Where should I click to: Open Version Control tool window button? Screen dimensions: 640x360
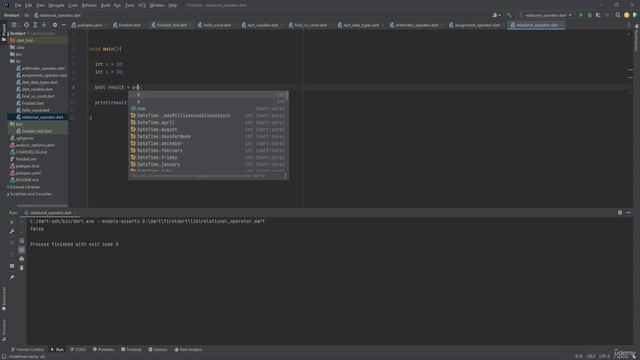(27, 349)
